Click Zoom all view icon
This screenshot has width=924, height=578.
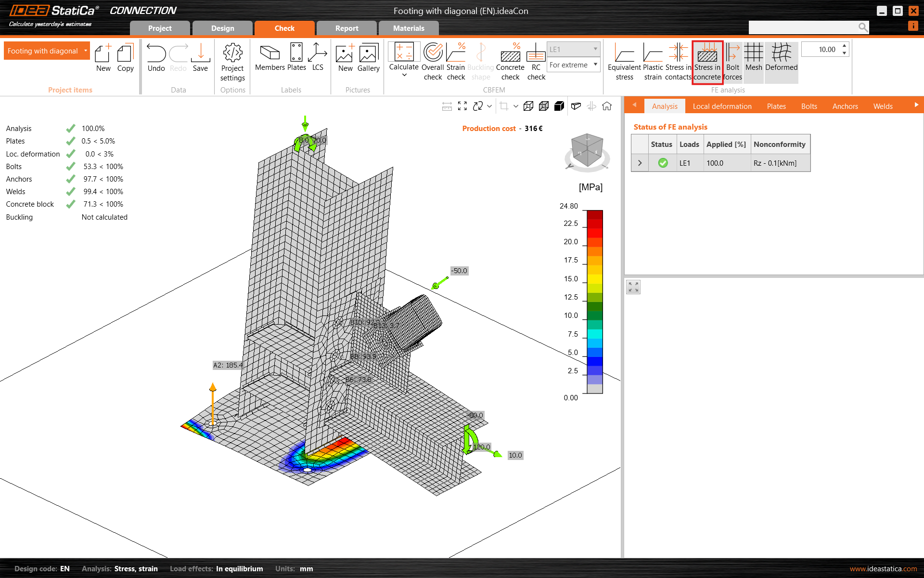(x=462, y=106)
